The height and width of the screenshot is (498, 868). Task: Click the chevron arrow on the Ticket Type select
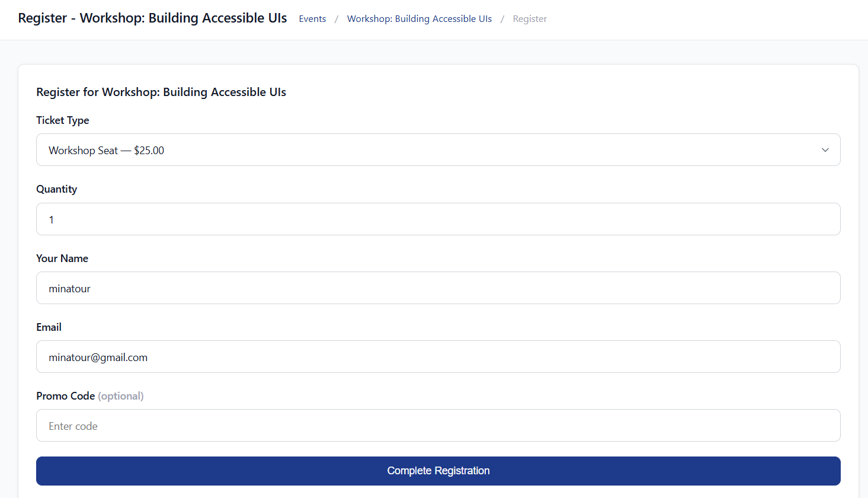coord(825,150)
